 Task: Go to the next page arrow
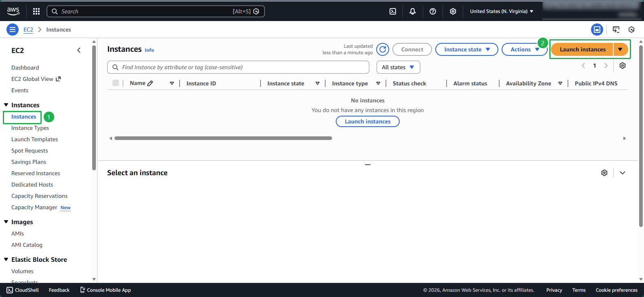[x=606, y=66]
